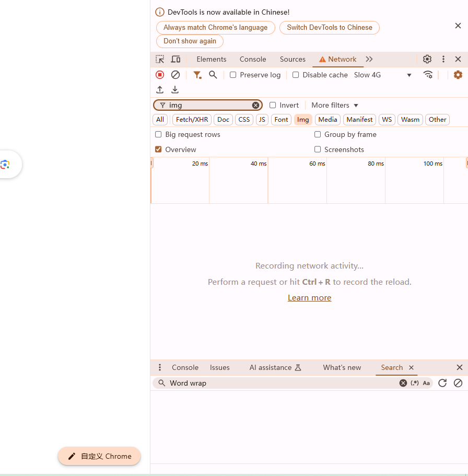
Task: Open the Slow 4G throttling dropdown
Action: pyautogui.click(x=383, y=75)
